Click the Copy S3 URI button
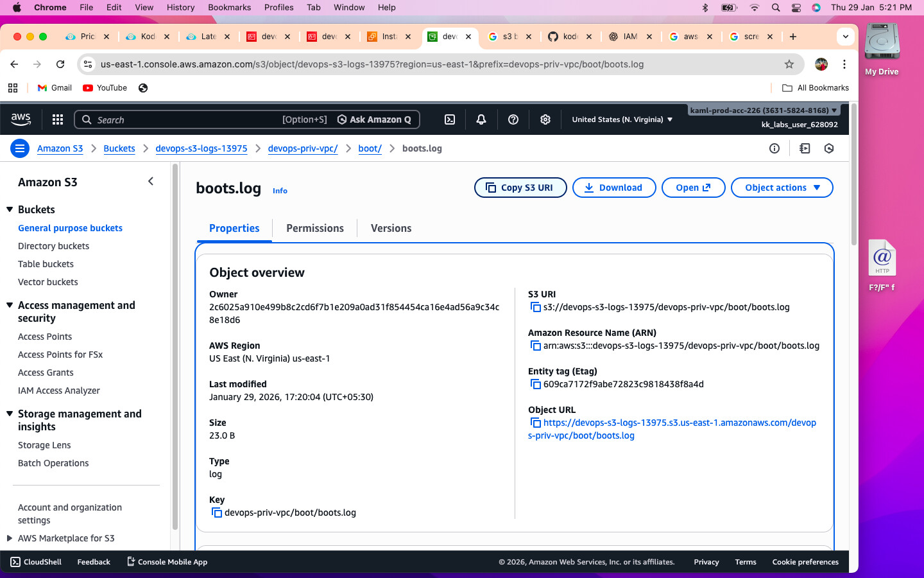 520,188
